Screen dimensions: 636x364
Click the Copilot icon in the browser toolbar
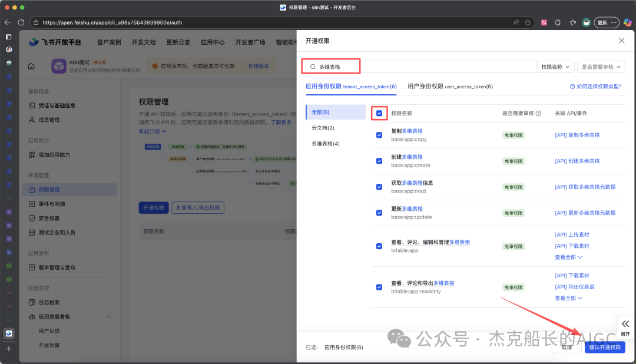pos(628,23)
